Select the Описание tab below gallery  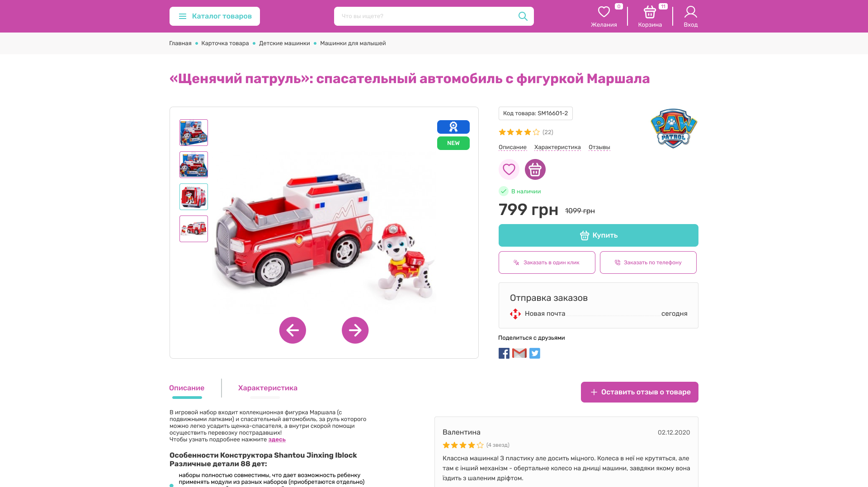click(x=187, y=388)
